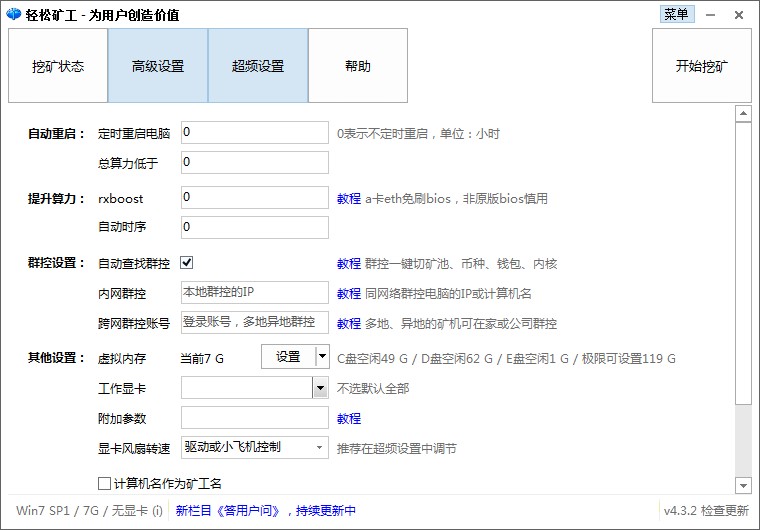Open the 帮助 tab
The width and height of the screenshot is (760, 530).
(x=358, y=66)
